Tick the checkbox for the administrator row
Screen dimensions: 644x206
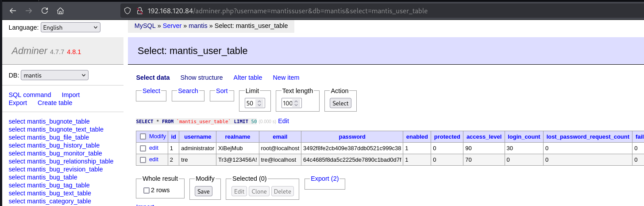(143, 148)
